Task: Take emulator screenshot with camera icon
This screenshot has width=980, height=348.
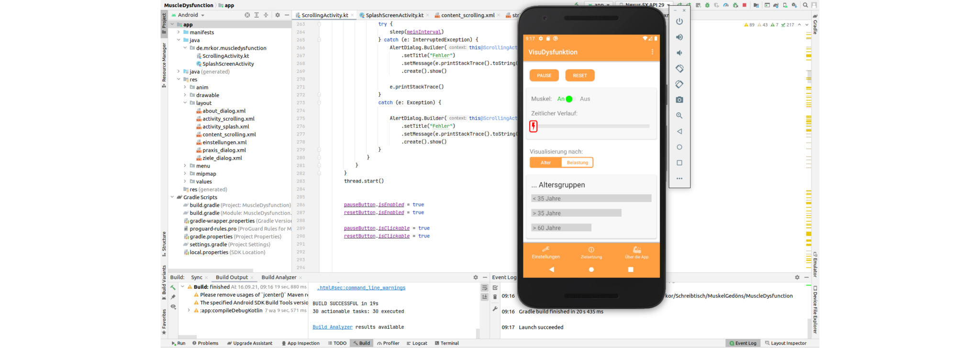Action: point(679,100)
